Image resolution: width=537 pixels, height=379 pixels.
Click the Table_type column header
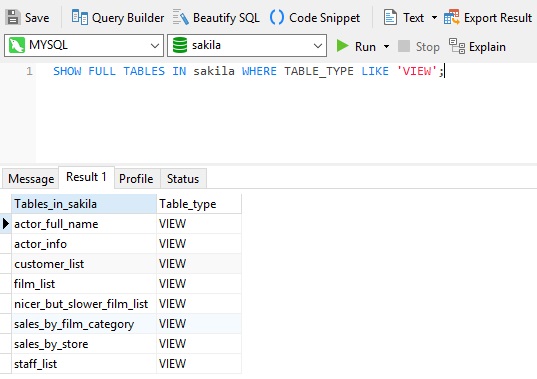coord(199,204)
